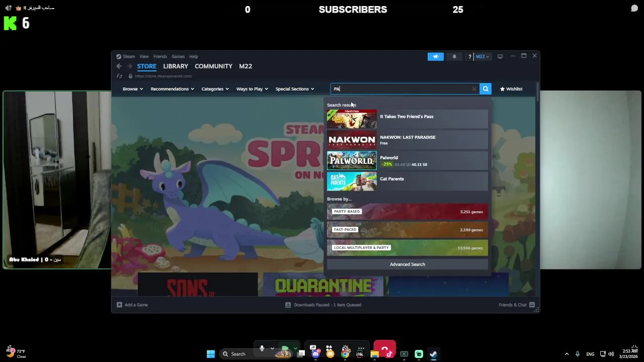Reload the store page with refresh icon
Screen dimensions: 644x362
pyautogui.click(x=119, y=76)
